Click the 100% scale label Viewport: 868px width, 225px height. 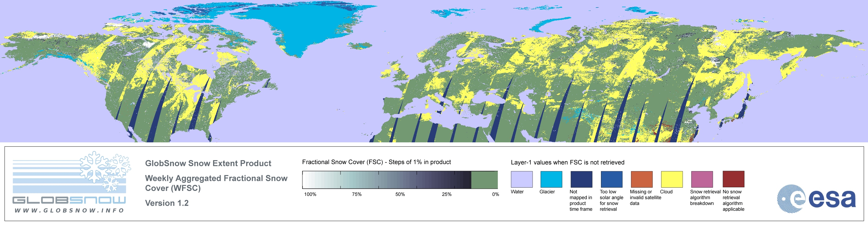pos(310,194)
